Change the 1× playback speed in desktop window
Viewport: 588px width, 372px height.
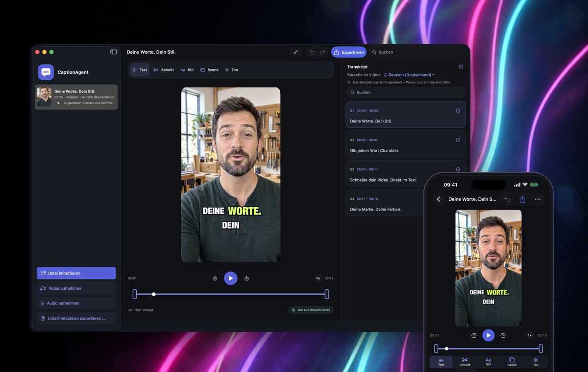318,278
